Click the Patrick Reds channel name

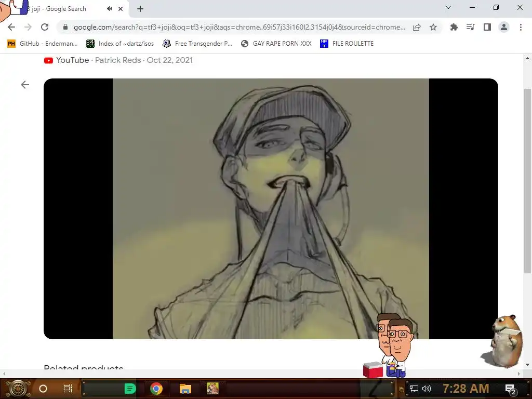[118, 60]
